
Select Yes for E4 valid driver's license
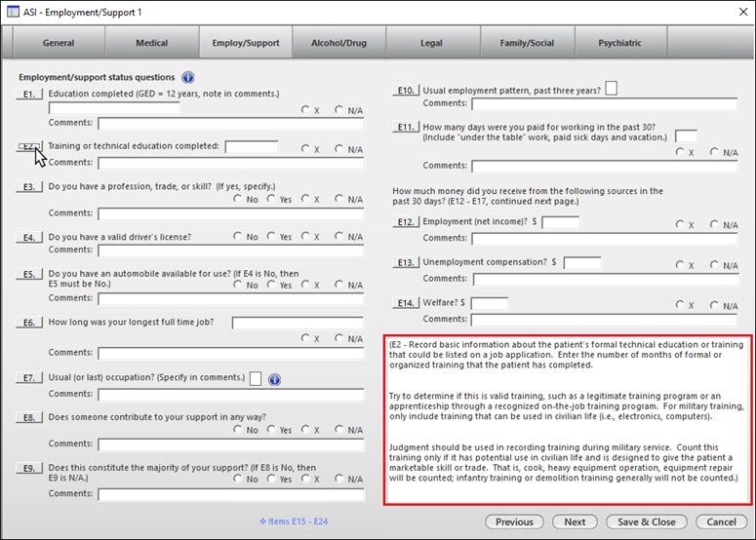pyautogui.click(x=270, y=237)
